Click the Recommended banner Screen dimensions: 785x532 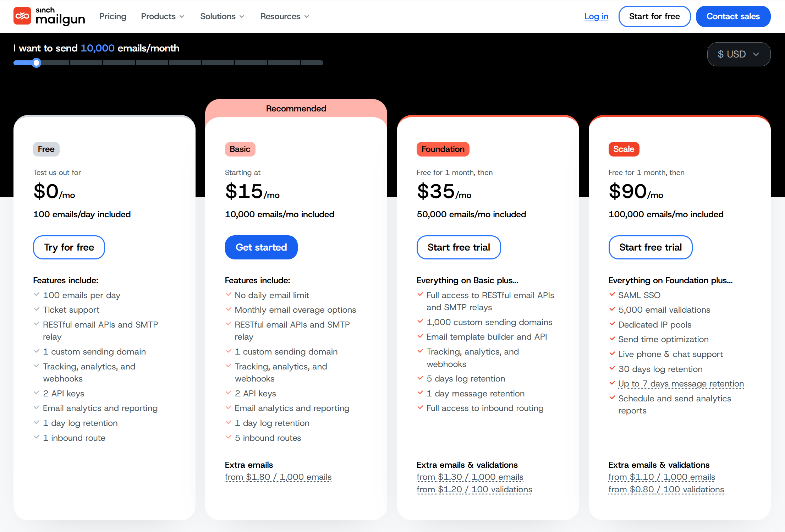[296, 108]
